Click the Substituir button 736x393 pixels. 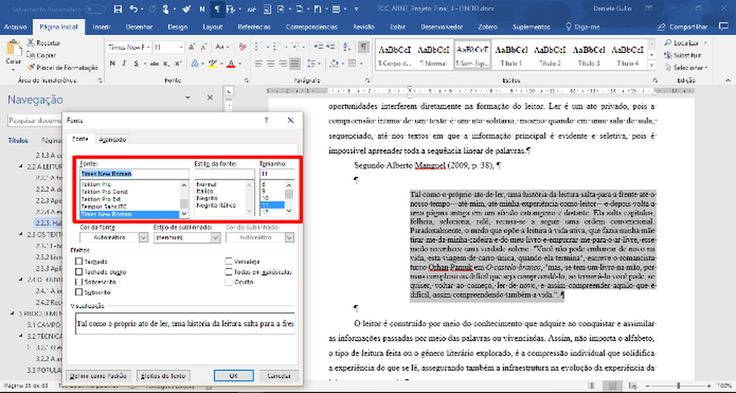683,55
